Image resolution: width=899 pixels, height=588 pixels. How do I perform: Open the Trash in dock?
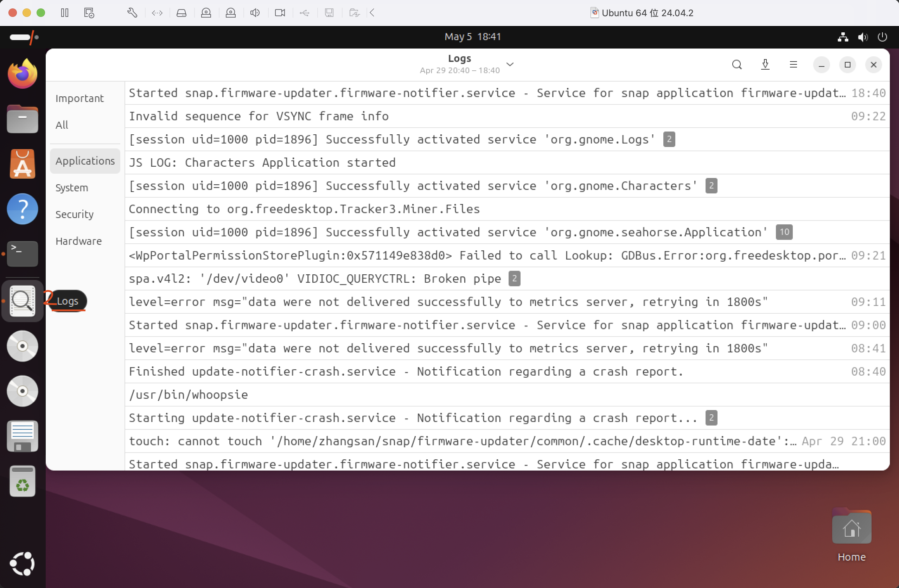point(23,481)
